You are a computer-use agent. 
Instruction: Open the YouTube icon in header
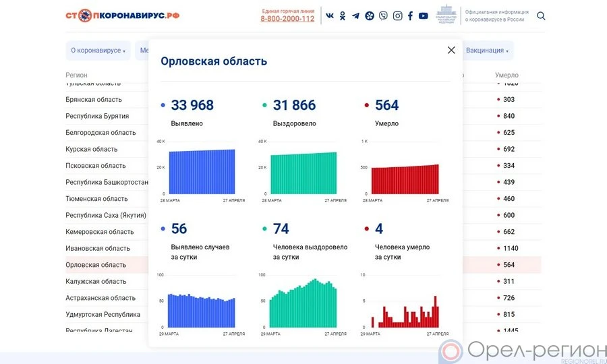tap(423, 16)
